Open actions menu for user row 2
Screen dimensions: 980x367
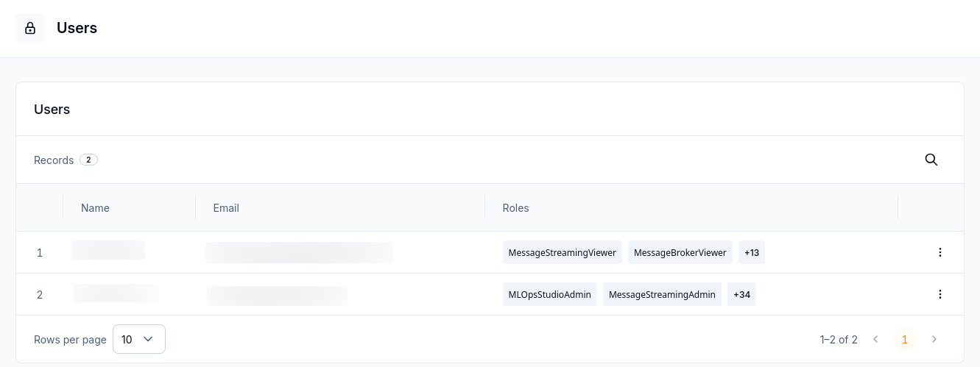[x=940, y=294]
